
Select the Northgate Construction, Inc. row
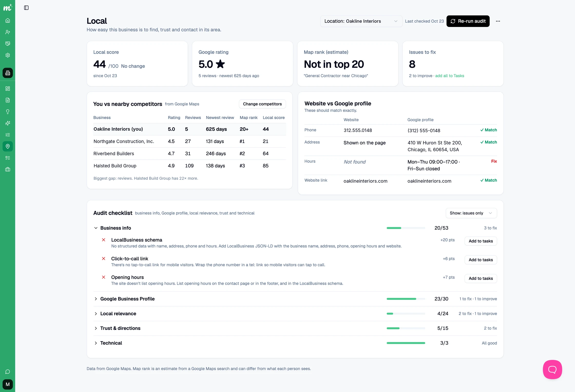(x=190, y=141)
